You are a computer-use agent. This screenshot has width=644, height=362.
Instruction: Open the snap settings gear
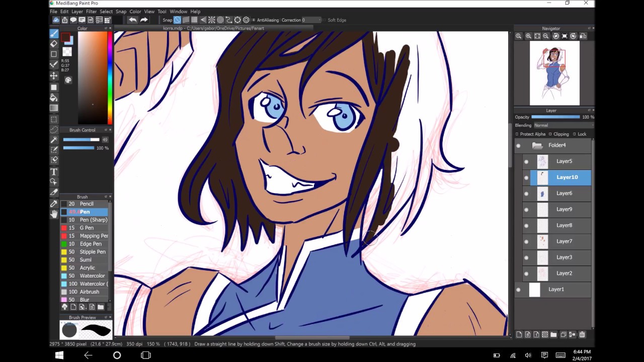click(x=246, y=20)
